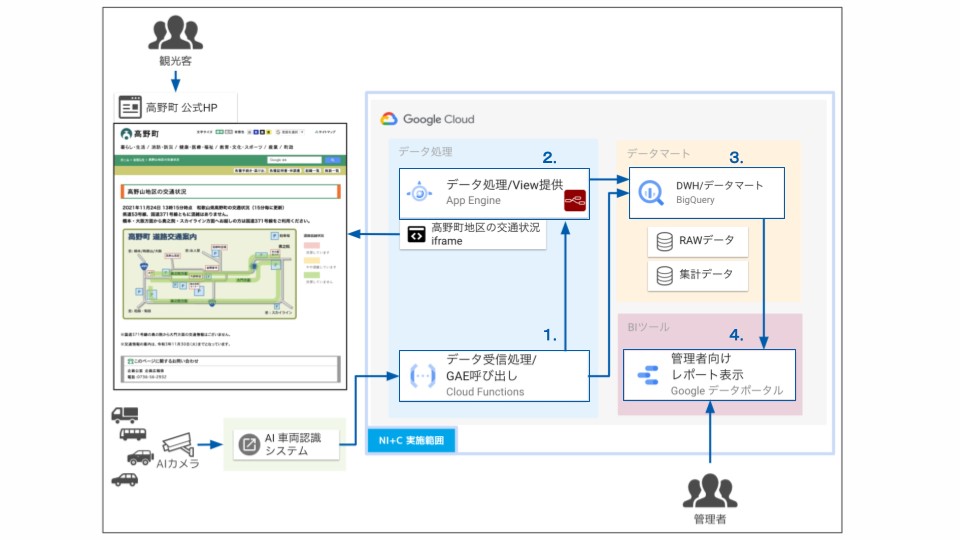This screenshot has width=960, height=540.
Task: Click the Cloud Functions icon
Action: pos(422,375)
